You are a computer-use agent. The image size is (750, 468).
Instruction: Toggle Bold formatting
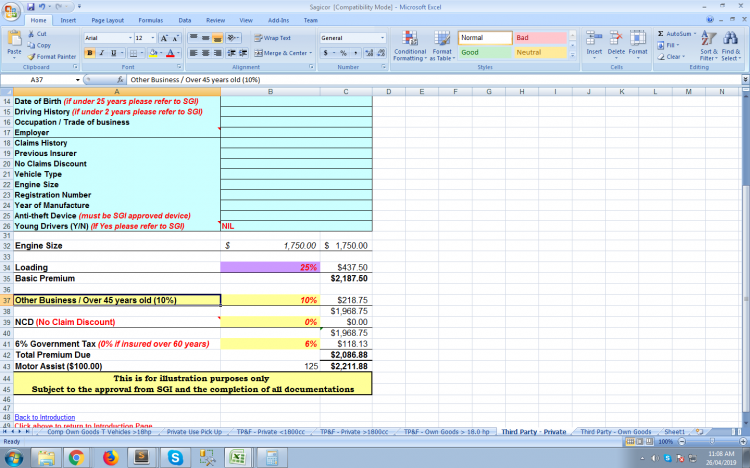tap(89, 53)
